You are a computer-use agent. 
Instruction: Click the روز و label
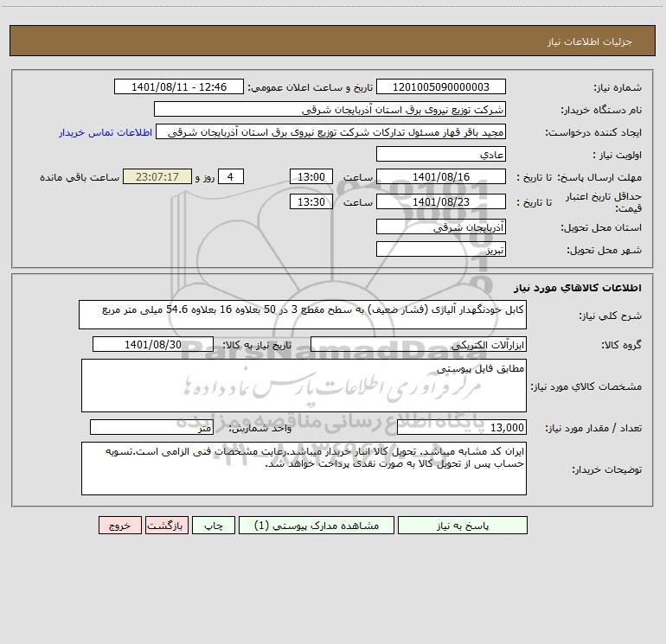[x=205, y=178]
